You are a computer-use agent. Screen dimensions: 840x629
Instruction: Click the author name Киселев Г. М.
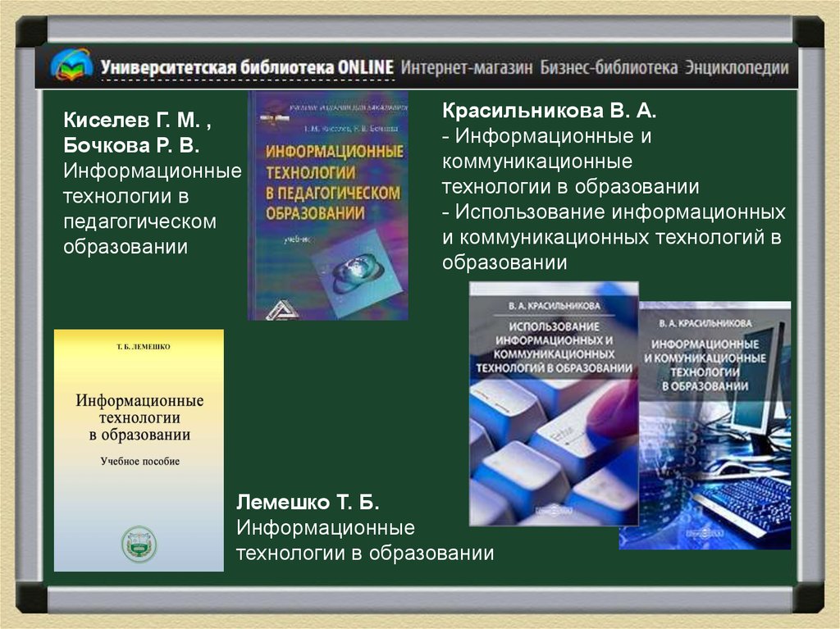(x=132, y=120)
